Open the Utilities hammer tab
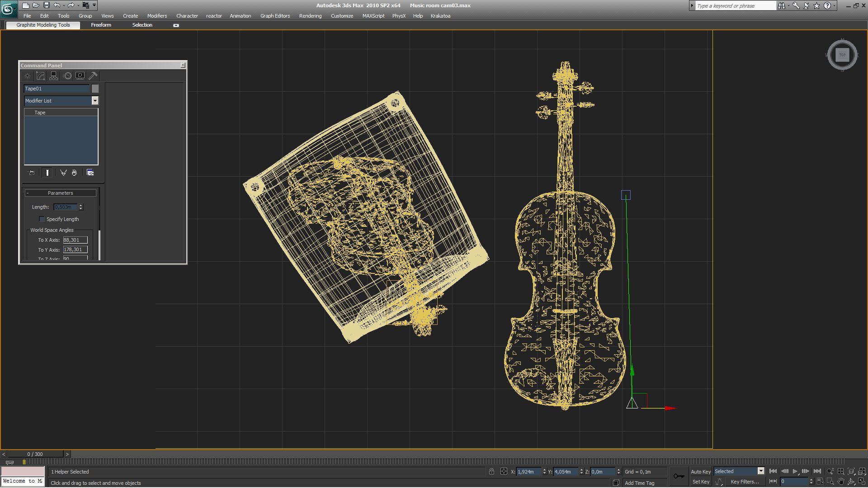868x488 pixels. point(93,76)
